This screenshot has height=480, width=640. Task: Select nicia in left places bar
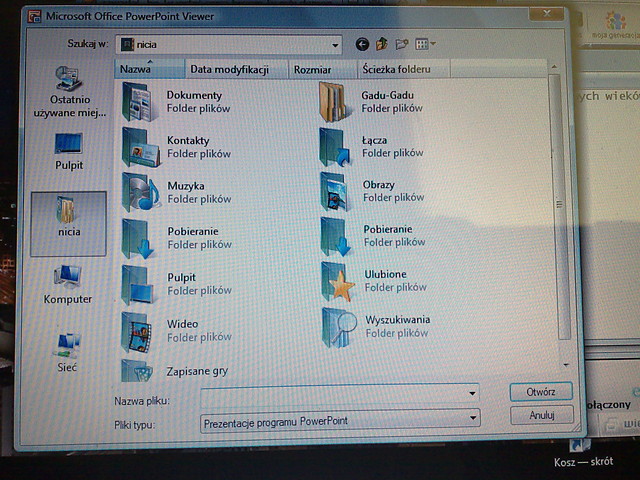[x=69, y=224]
